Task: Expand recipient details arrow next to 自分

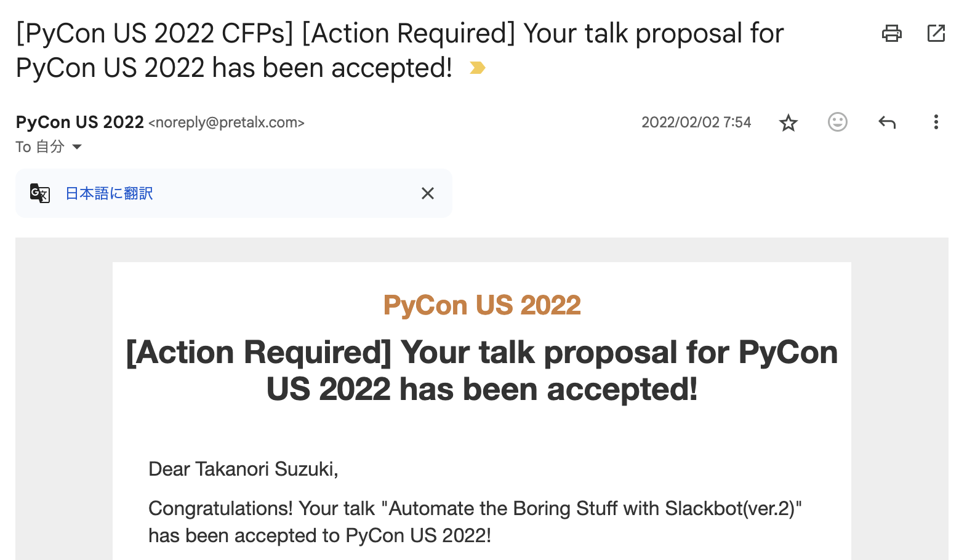Action: [77, 147]
